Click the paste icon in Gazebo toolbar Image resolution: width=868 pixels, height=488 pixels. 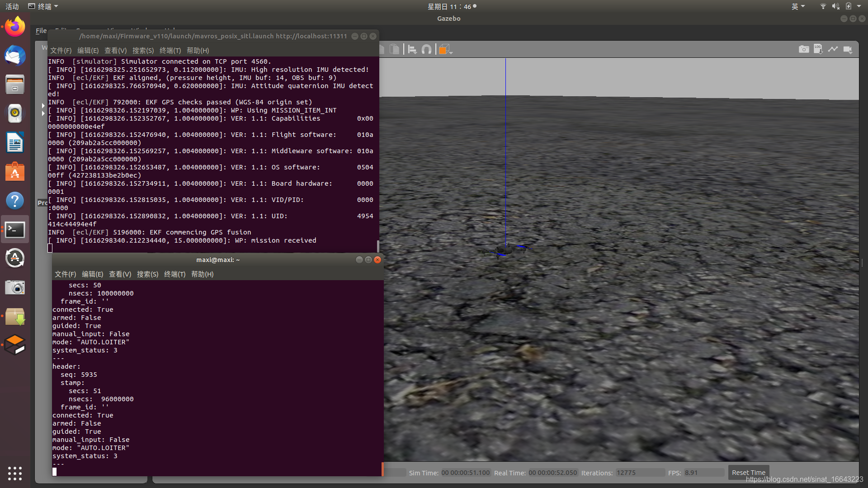tap(395, 49)
